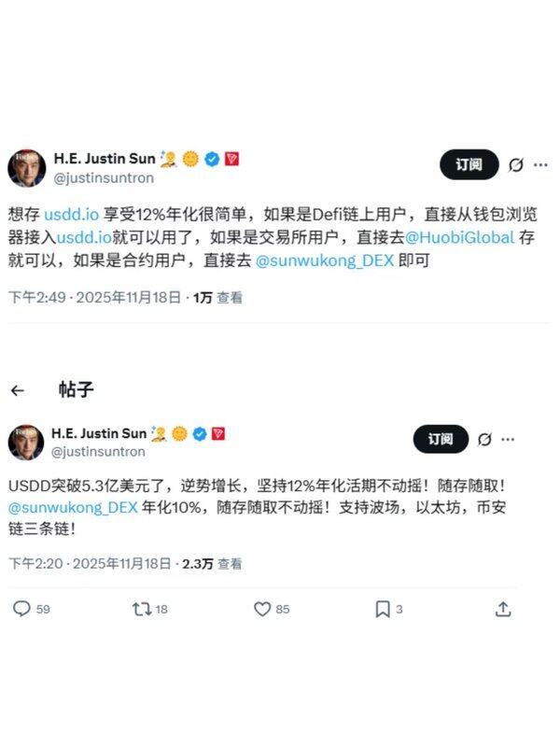Image resolution: width=560 pixels, height=747 pixels.
Task: Open the first usdd.io link
Action: (72, 215)
